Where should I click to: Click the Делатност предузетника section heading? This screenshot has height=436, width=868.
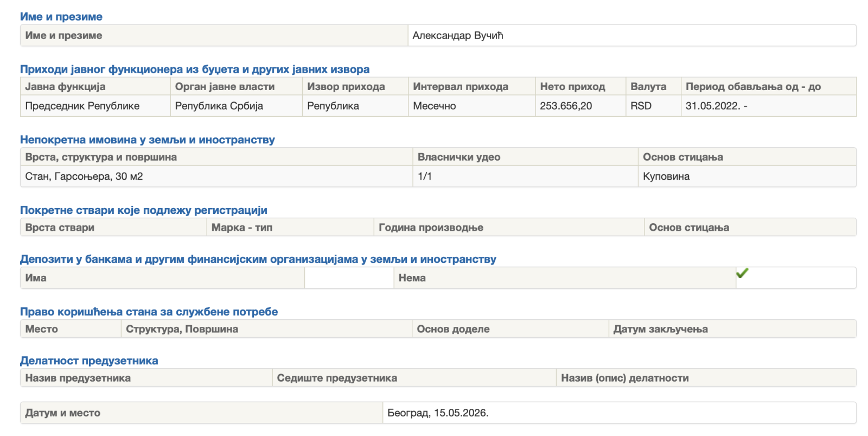pos(89,361)
